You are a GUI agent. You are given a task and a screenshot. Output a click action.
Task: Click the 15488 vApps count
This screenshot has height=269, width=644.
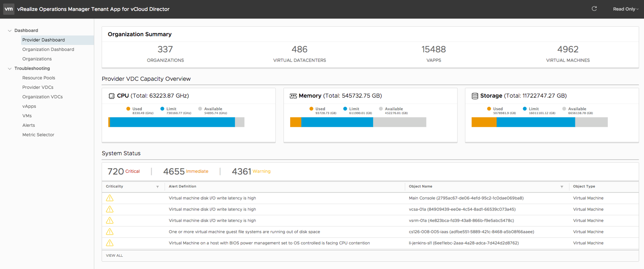pos(434,50)
